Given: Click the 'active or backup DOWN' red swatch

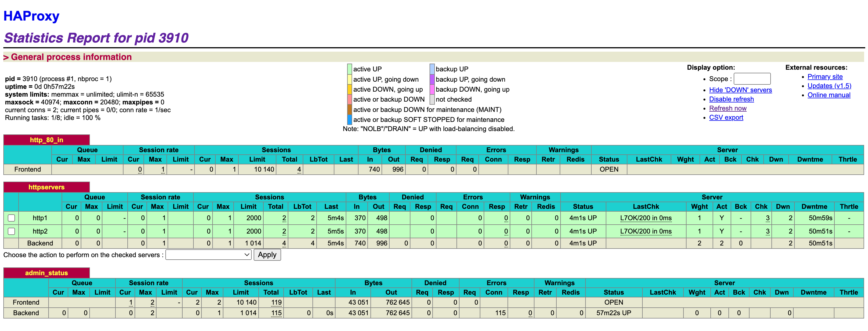Looking at the screenshot, I should point(349,99).
